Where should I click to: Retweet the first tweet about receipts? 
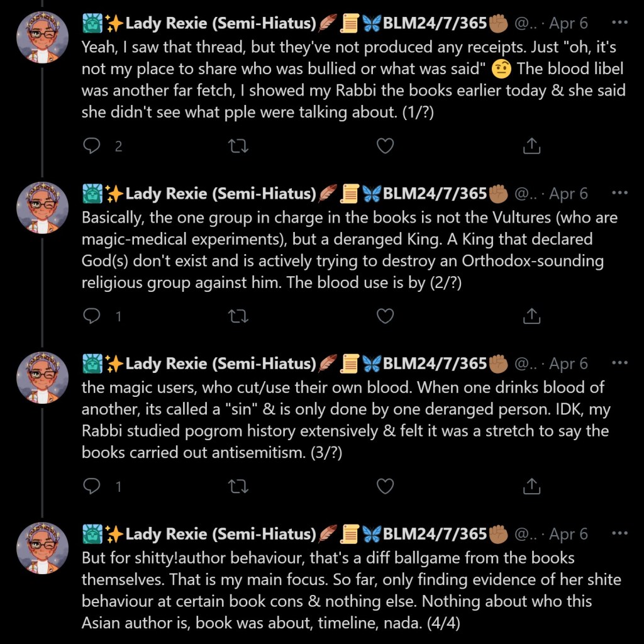238,146
